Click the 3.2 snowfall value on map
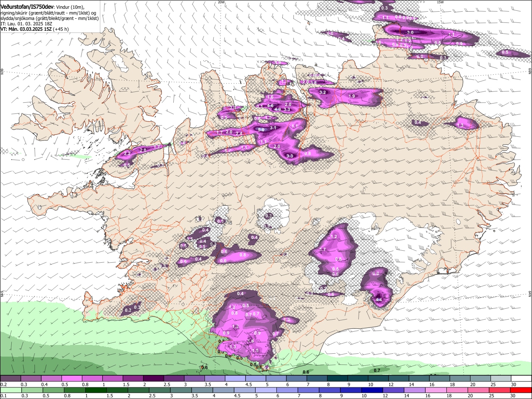This screenshot has height=399, width=532. (x=322, y=92)
